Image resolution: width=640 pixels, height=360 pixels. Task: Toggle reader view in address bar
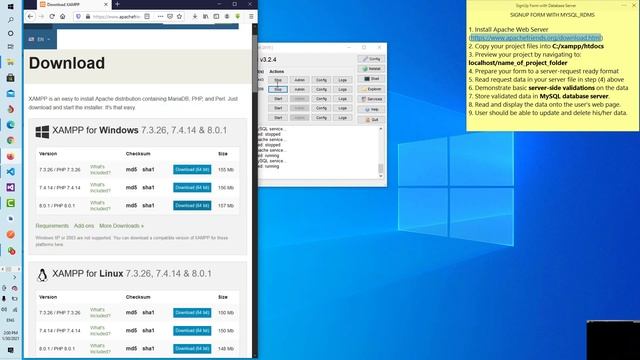[147, 16]
